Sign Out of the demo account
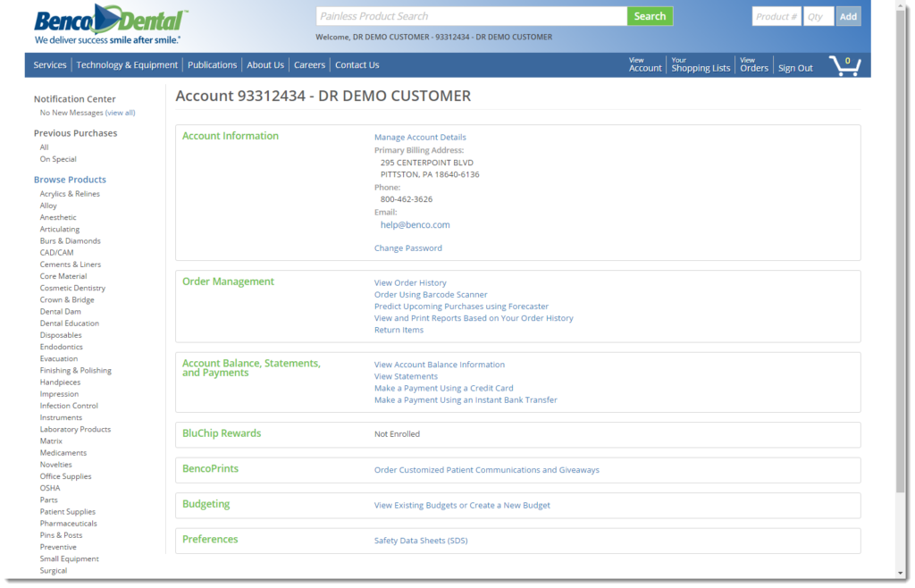Viewport: 915px width, 588px height. [x=794, y=66]
